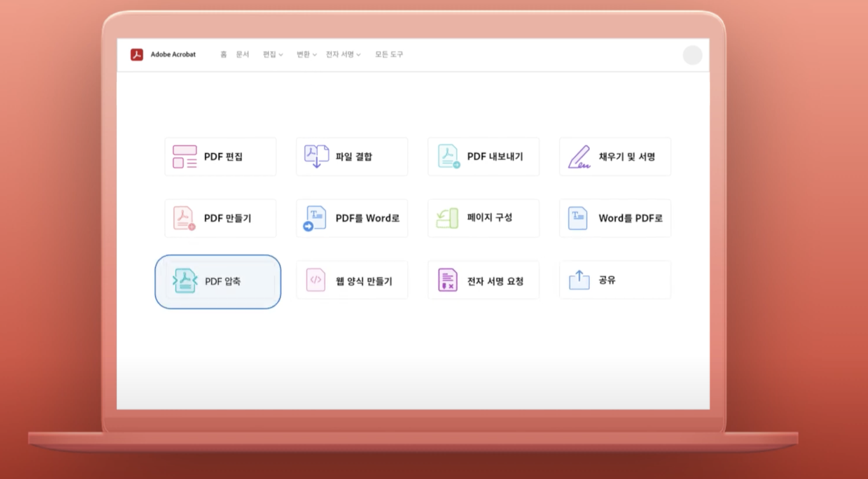The height and width of the screenshot is (479, 868).
Task: Click the 전자 서명 요청 document icon
Action: (447, 280)
